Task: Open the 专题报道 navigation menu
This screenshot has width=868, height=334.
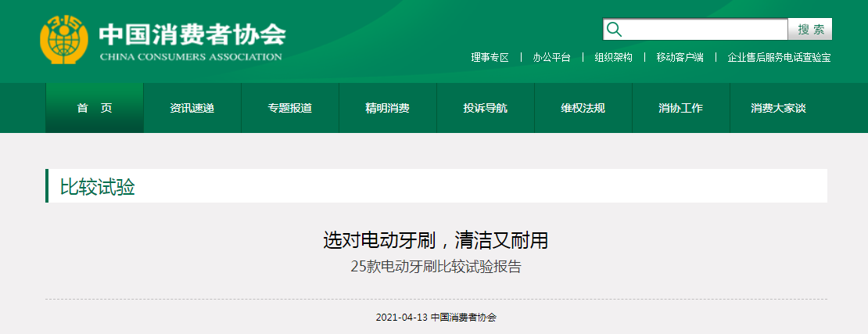Action: pos(290,108)
